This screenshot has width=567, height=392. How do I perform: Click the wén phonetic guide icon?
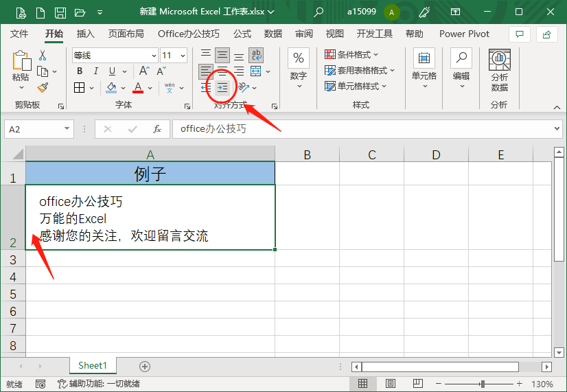(170, 87)
